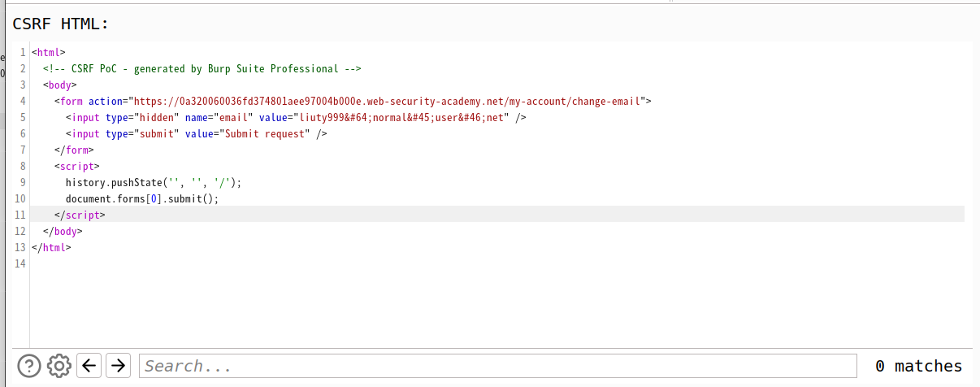Open the search settings gear icon
Image resolution: width=980 pixels, height=387 pixels.
pos(59,366)
